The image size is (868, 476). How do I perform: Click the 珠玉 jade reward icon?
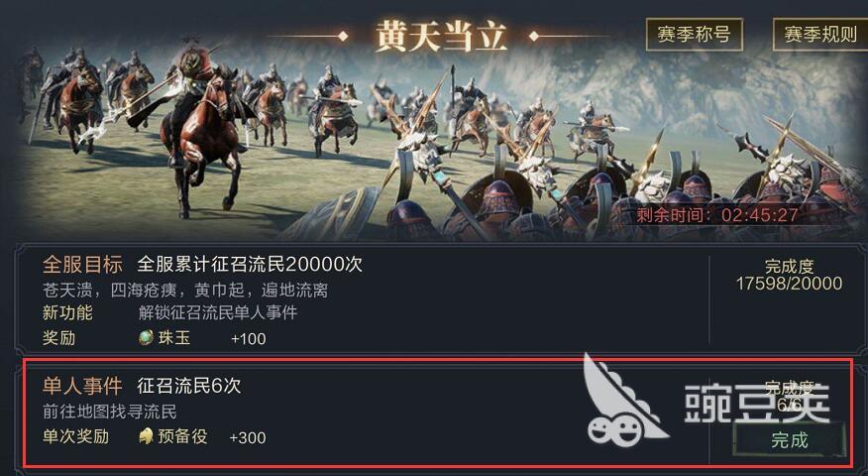146,337
